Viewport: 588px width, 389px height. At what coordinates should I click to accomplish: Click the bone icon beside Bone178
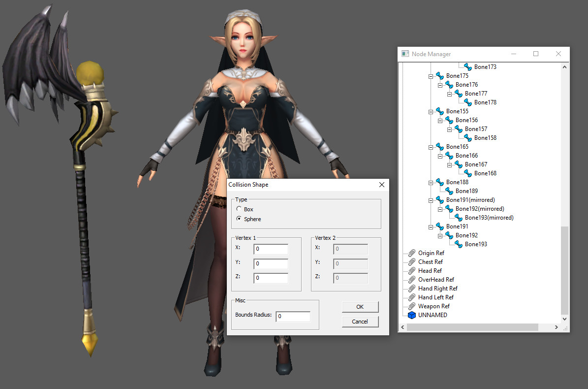467,102
